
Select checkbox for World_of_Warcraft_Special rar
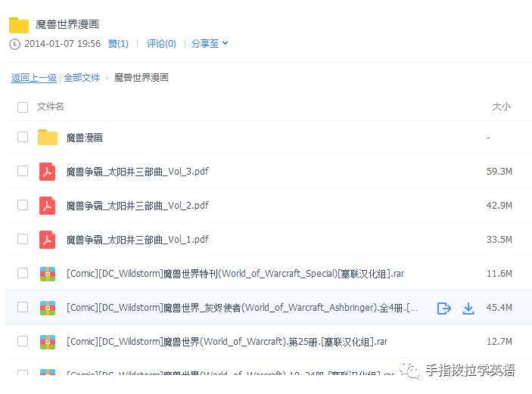(23, 273)
